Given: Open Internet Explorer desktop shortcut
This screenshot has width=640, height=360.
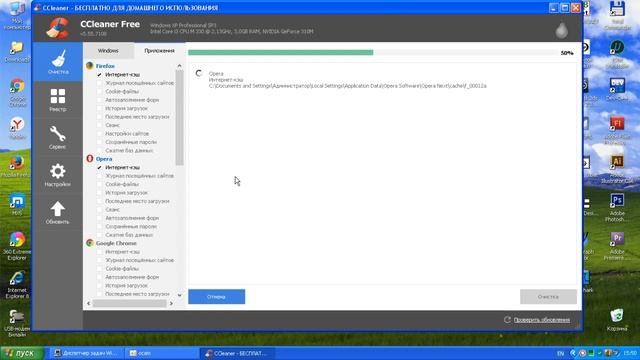Looking at the screenshot, I should [x=17, y=284].
